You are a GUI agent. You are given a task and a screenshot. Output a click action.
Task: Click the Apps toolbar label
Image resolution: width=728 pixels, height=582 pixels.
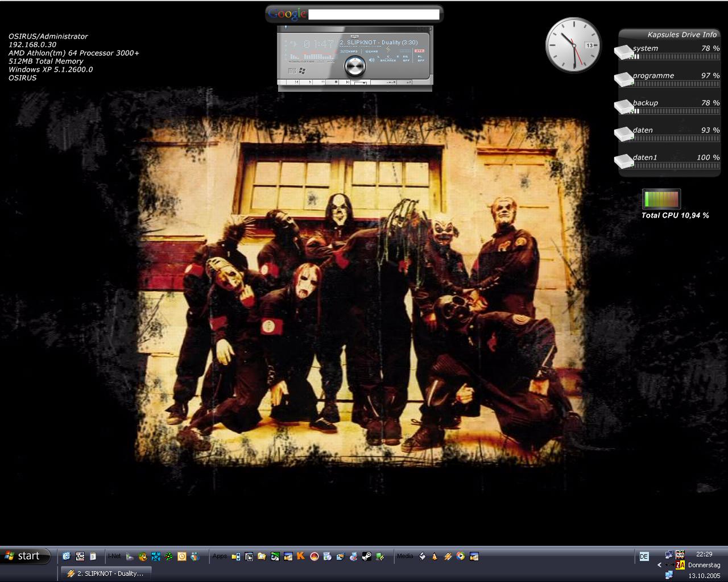click(220, 556)
